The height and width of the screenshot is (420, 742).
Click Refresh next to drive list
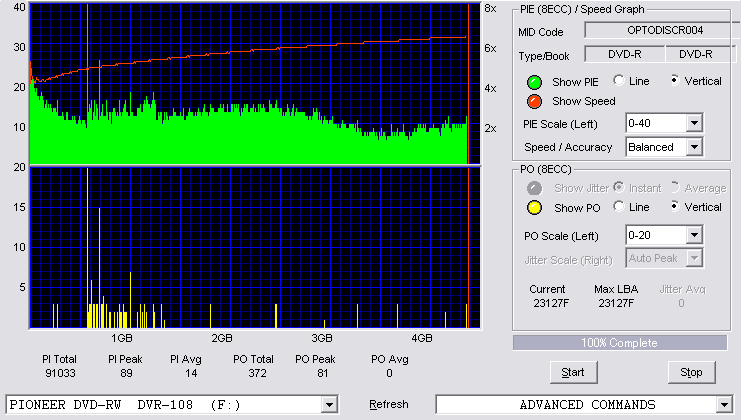click(x=389, y=404)
